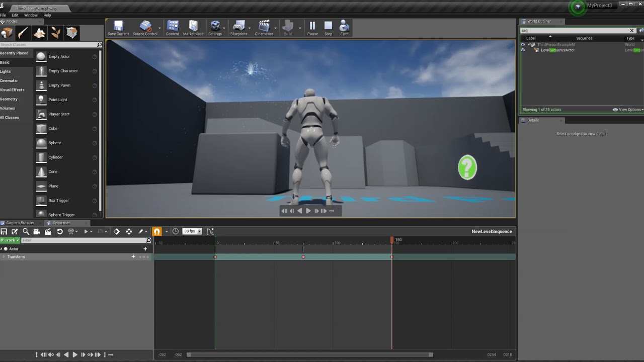Open the Help menu

(47, 15)
